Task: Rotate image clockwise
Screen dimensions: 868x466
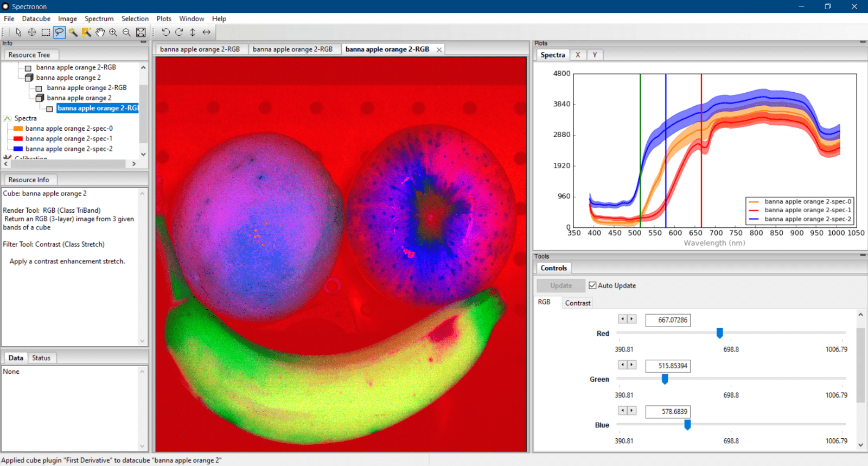Action: tap(179, 33)
